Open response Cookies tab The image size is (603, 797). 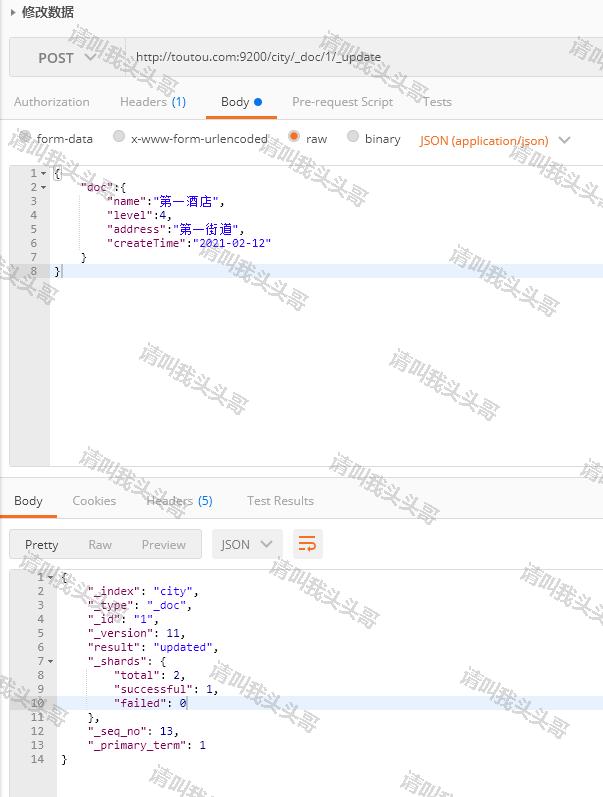point(94,501)
